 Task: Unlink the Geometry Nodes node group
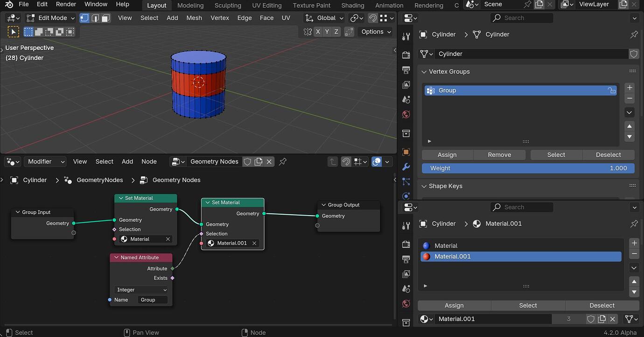[269, 161]
